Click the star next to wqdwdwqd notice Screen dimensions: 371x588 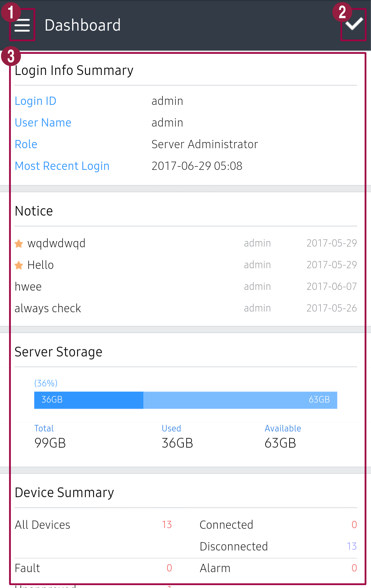click(19, 243)
